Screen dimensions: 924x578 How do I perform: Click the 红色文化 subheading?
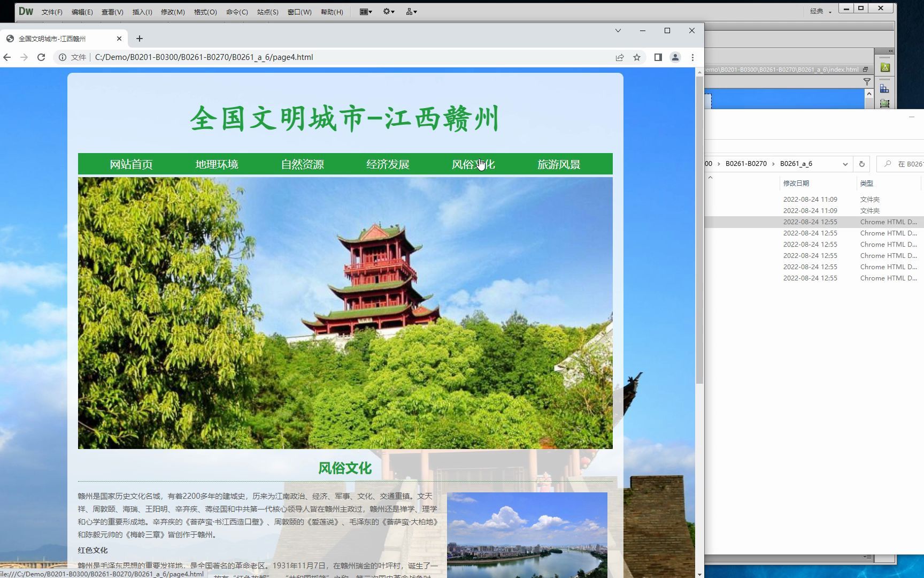(x=93, y=550)
